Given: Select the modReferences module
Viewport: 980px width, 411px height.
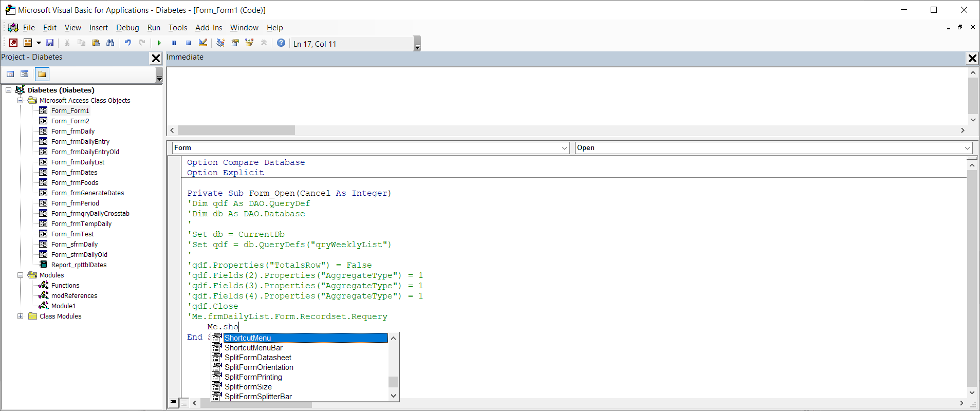Looking at the screenshot, I should tap(74, 296).
